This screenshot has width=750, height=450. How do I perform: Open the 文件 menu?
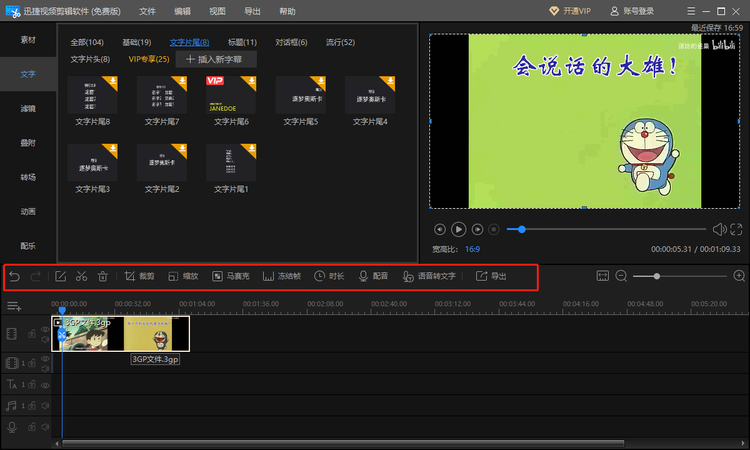coord(147,11)
